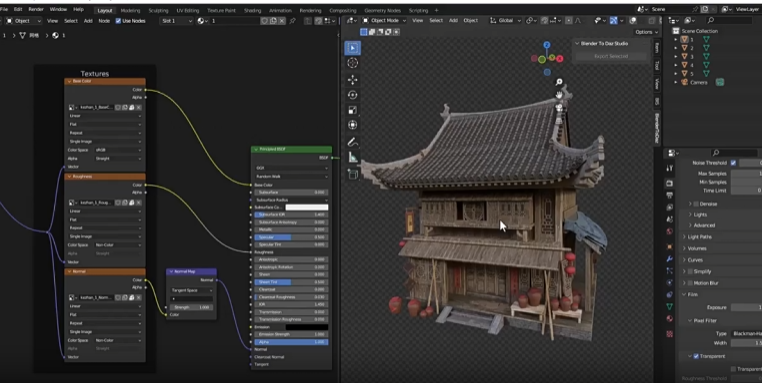Viewport: 762px width, 383px height.
Task: Open the viewport Add menu
Action: point(453,20)
